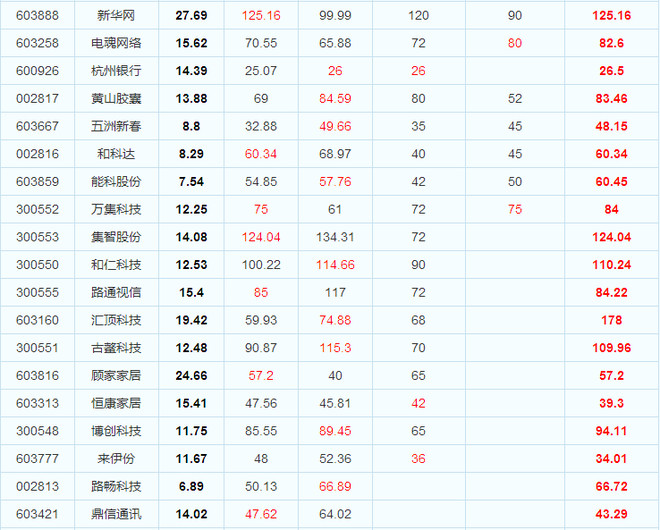Select stock code 603667

(37, 126)
